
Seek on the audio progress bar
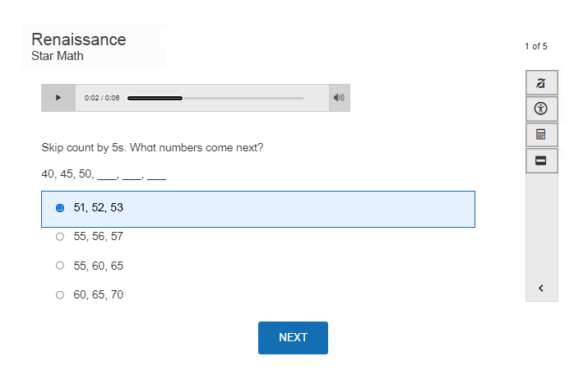215,98
